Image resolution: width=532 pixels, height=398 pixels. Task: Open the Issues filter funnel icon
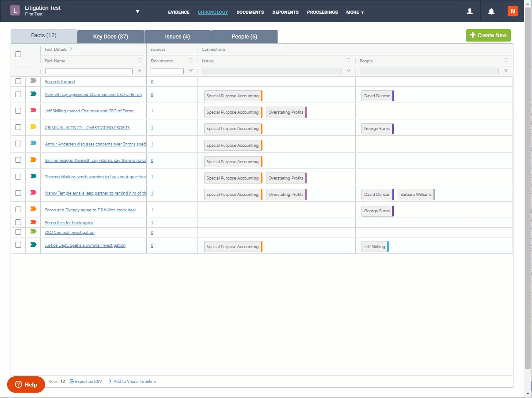348,71
